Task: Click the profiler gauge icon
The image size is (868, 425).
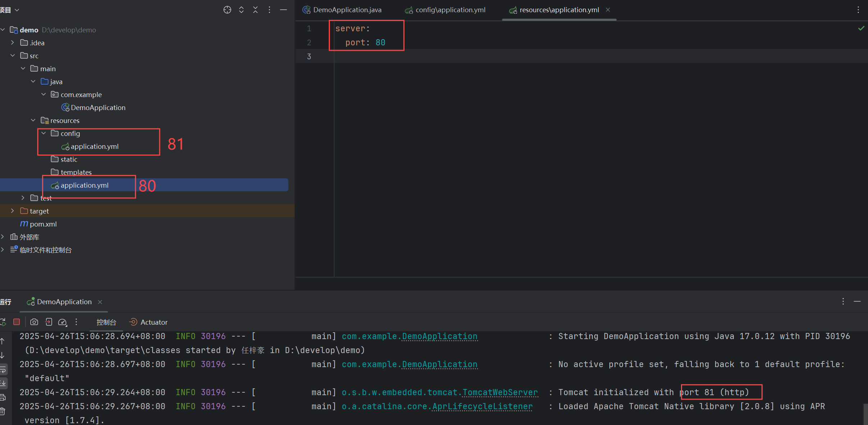Action: [x=62, y=322]
